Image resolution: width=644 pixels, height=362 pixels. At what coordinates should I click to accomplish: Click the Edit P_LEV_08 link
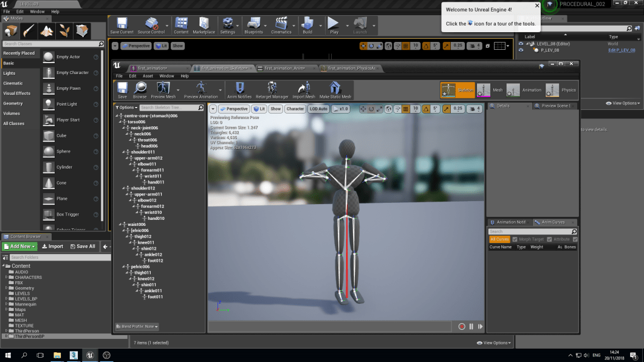pyautogui.click(x=622, y=50)
